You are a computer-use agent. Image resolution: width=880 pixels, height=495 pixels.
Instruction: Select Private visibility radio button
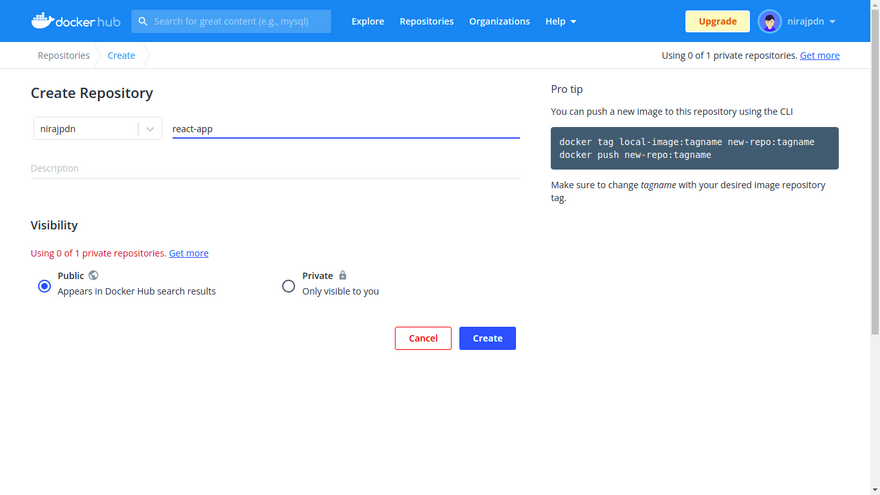[x=288, y=286]
